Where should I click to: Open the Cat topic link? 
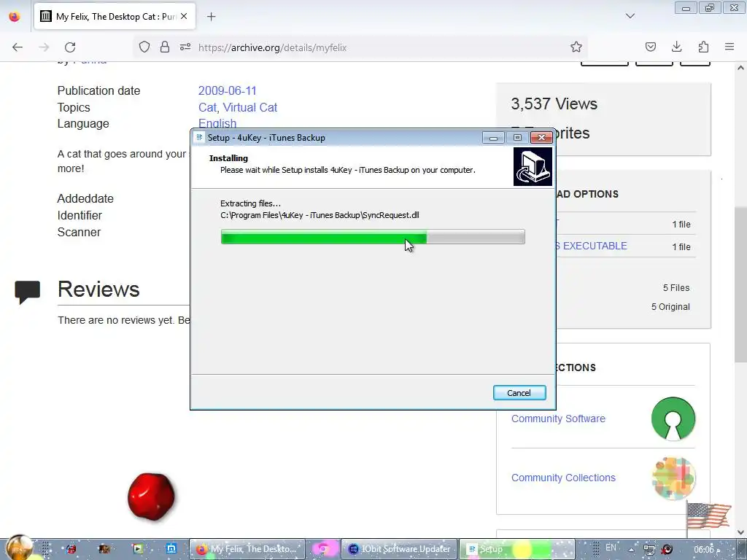pyautogui.click(x=207, y=107)
